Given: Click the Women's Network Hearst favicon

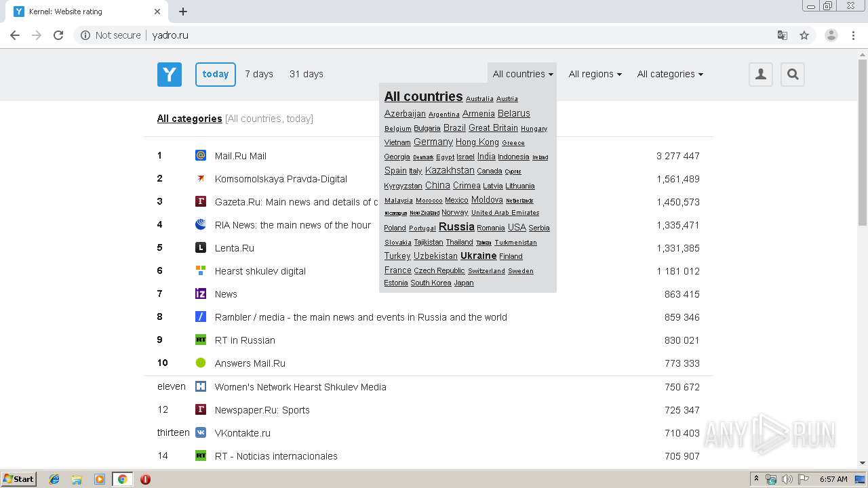Looking at the screenshot, I should tap(201, 386).
